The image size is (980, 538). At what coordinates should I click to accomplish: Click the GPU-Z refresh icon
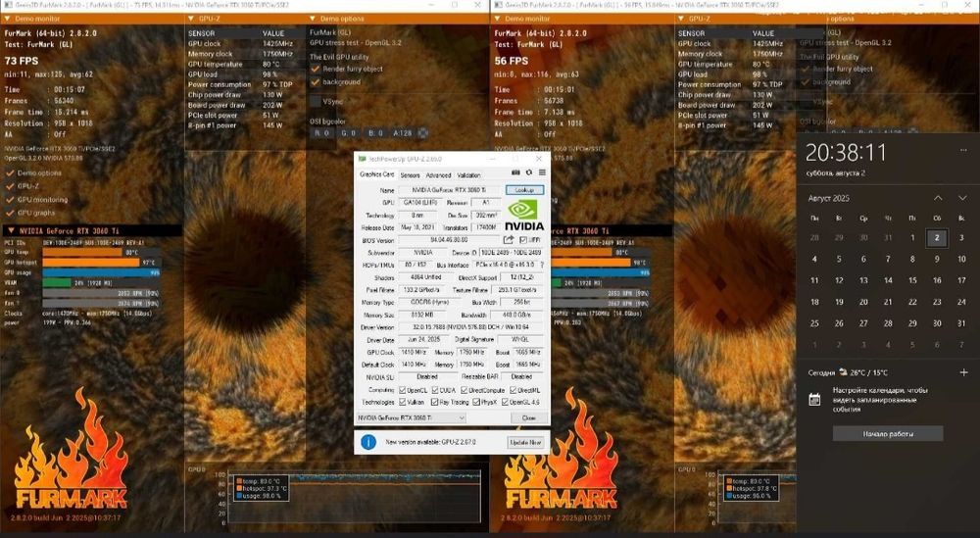tap(529, 173)
